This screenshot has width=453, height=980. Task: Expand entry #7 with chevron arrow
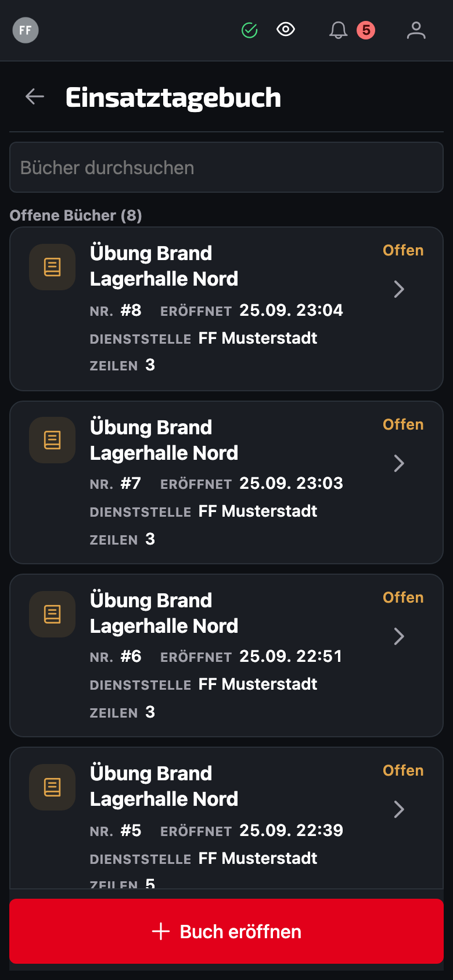(399, 463)
